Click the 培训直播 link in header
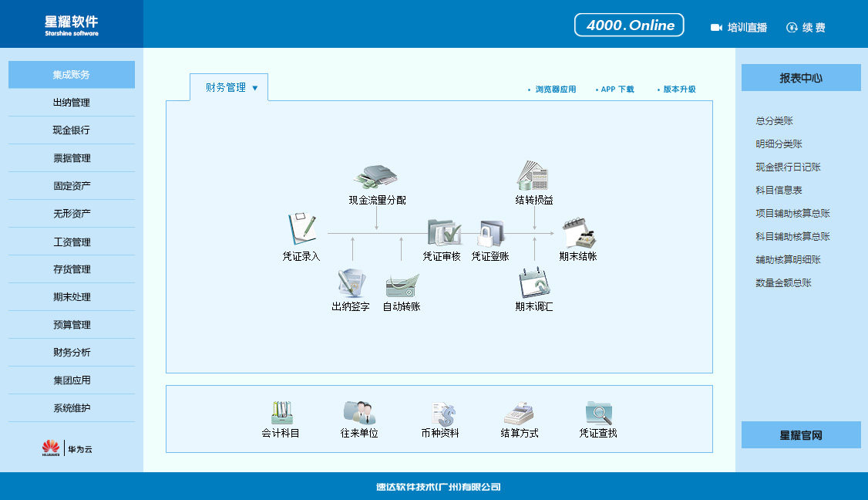 pos(739,28)
